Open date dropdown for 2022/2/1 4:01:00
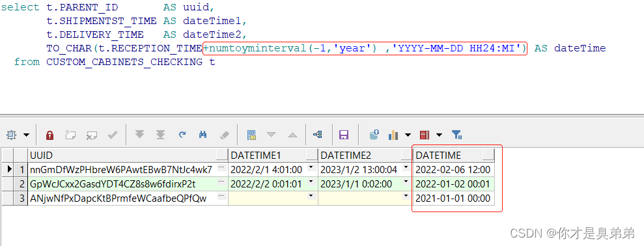644x246 pixels. click(x=311, y=167)
